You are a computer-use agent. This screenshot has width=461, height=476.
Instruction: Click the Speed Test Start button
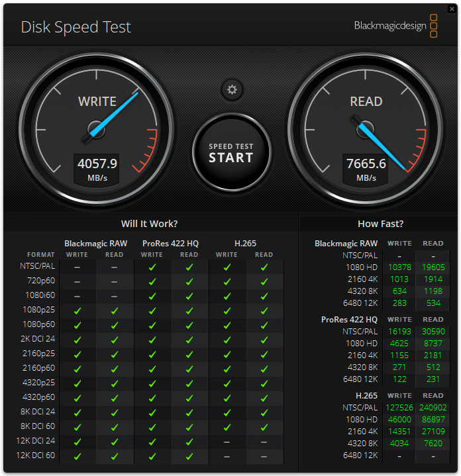(231, 153)
